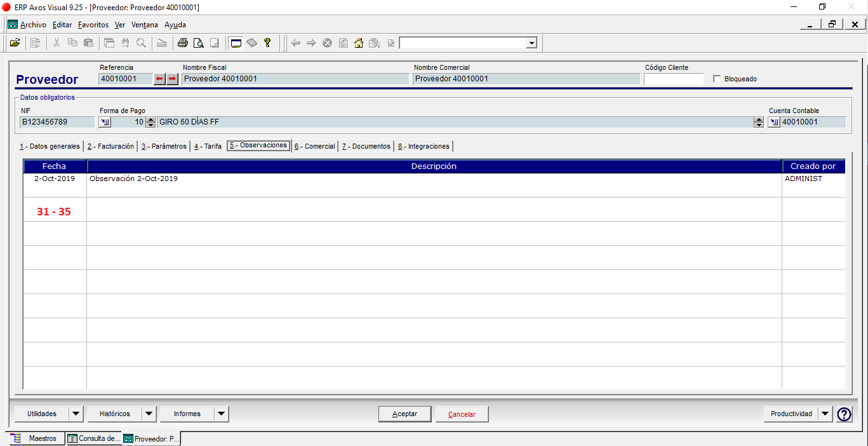868x446 pixels.
Task: Expand the Productividad dropdown arrow
Action: click(x=825, y=414)
